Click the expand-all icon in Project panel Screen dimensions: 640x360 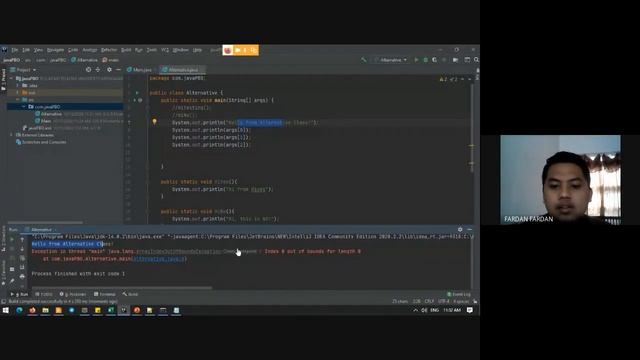click(x=98, y=70)
